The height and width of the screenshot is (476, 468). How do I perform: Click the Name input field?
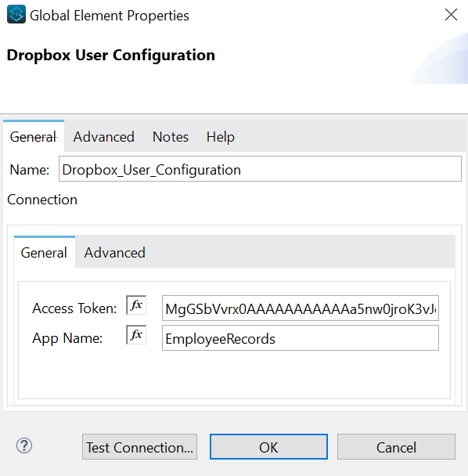click(x=260, y=169)
